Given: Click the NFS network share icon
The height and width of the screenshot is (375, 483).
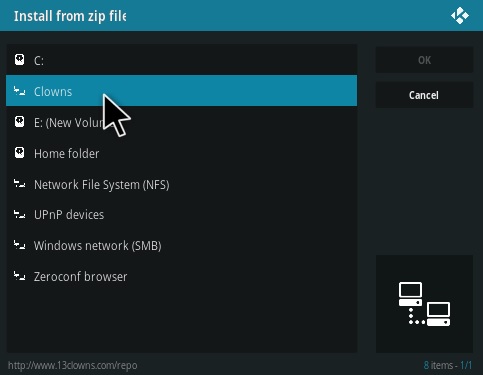Looking at the screenshot, I should click(19, 184).
